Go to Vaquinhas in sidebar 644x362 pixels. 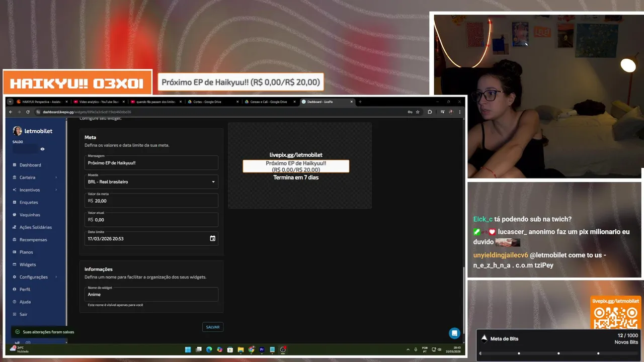(x=30, y=215)
